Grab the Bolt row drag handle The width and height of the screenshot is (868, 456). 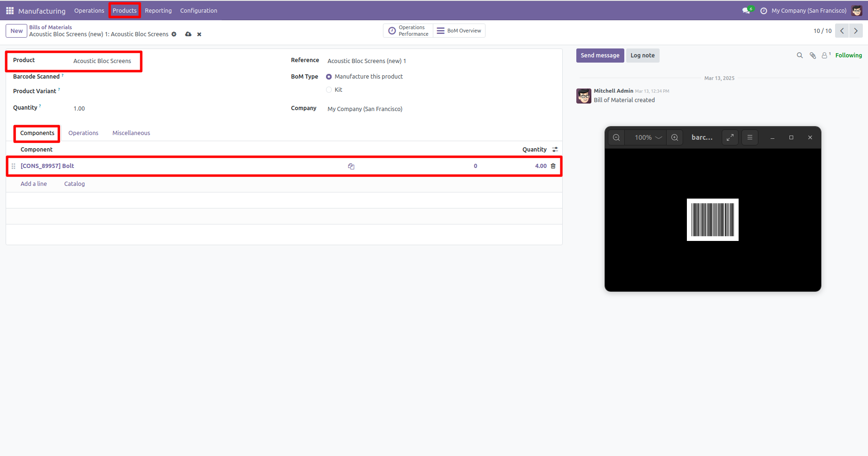(13, 166)
